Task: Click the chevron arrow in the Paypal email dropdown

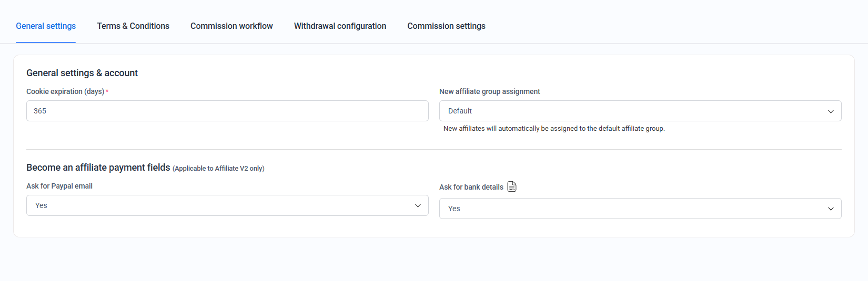Action: (x=418, y=206)
